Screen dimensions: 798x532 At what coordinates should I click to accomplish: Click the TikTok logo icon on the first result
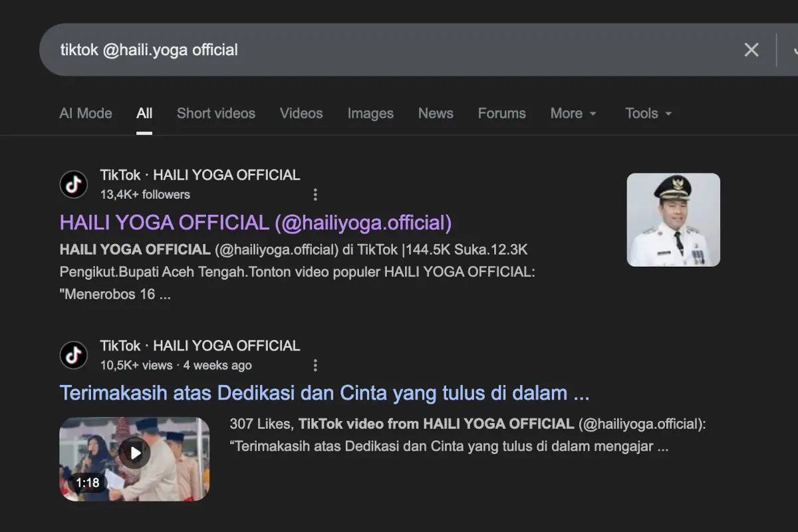(x=73, y=184)
